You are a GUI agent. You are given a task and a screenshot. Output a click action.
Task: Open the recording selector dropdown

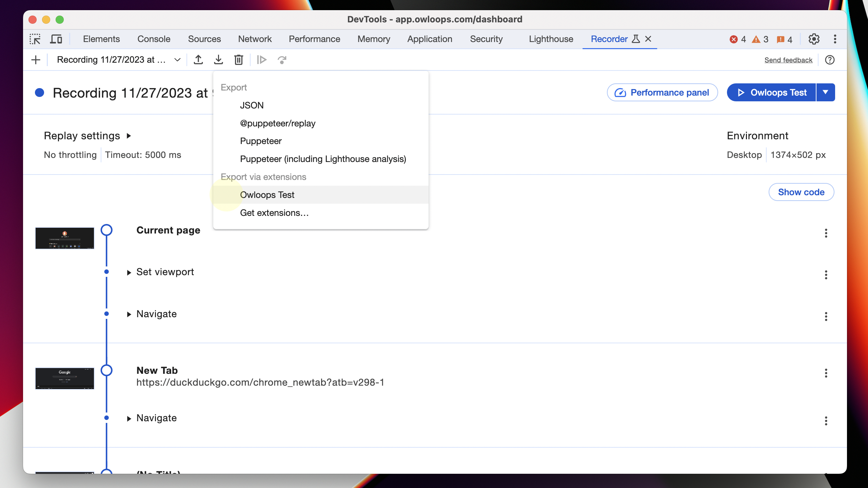(x=118, y=60)
